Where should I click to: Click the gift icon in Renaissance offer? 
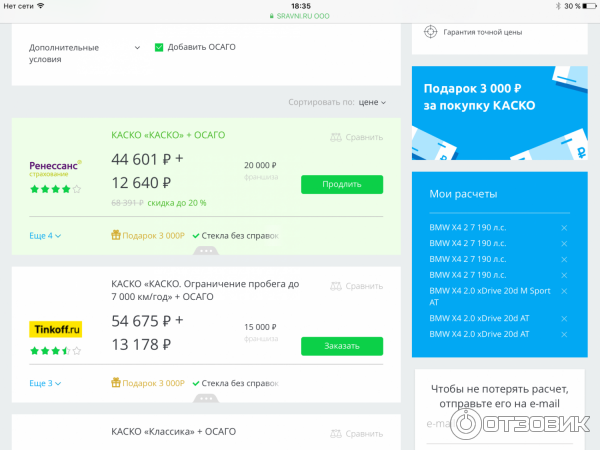coord(115,236)
